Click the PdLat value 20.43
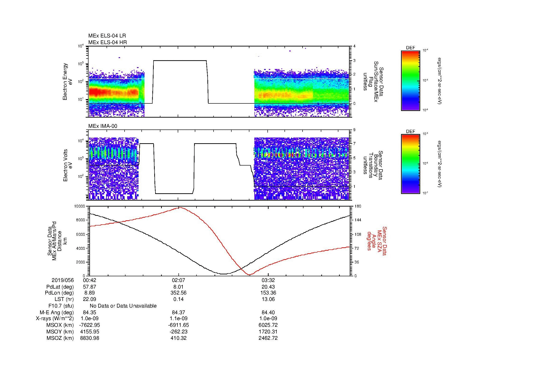This screenshot has width=555, height=392. click(268, 287)
